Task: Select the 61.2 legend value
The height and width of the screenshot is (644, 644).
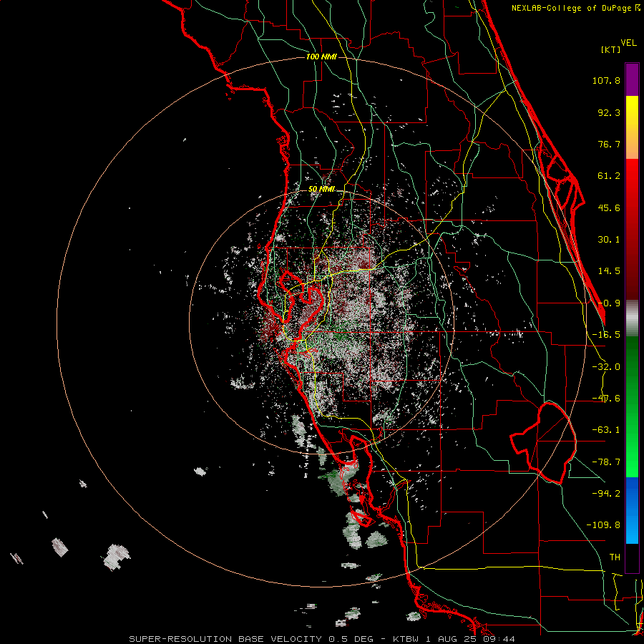Action: (609, 176)
